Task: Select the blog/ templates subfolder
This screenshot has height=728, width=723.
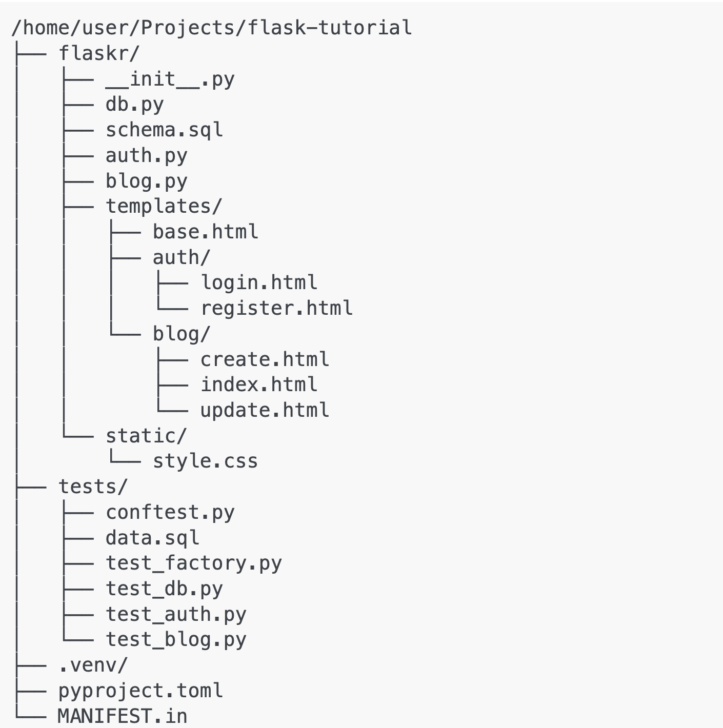Action: [182, 334]
